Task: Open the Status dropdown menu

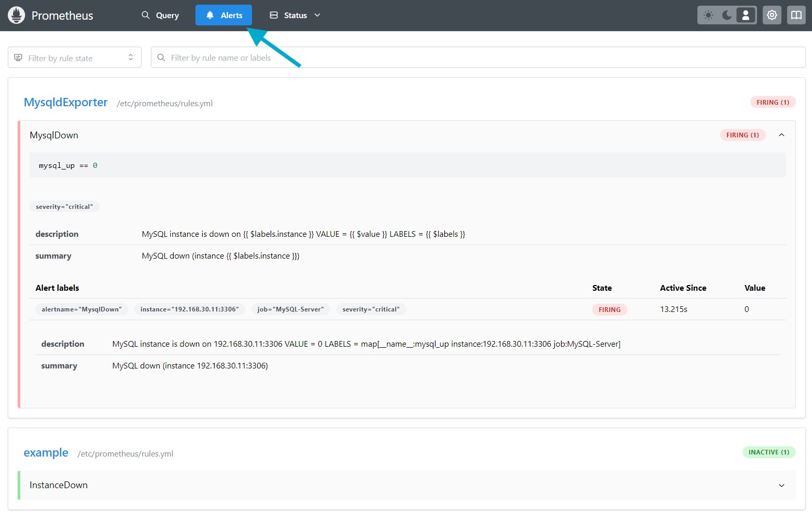Action: (x=296, y=16)
